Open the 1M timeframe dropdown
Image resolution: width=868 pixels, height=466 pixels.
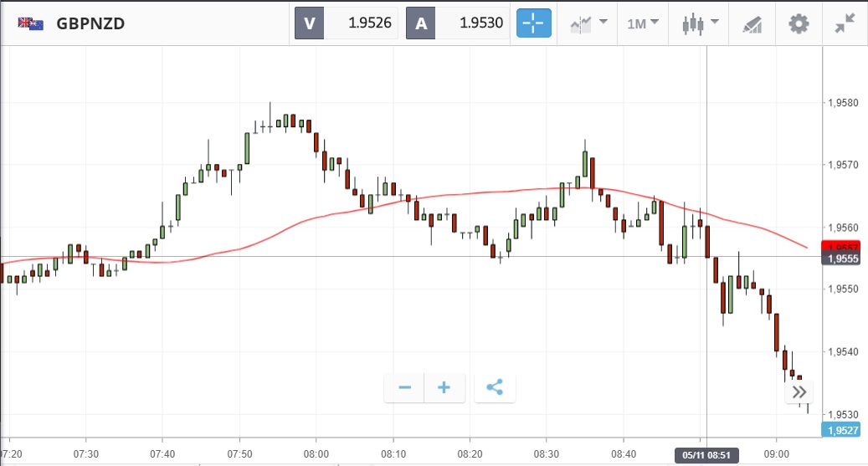pyautogui.click(x=642, y=23)
